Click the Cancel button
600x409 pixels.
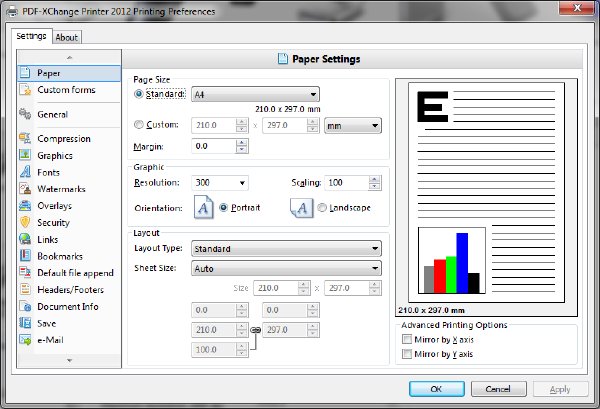click(x=499, y=389)
